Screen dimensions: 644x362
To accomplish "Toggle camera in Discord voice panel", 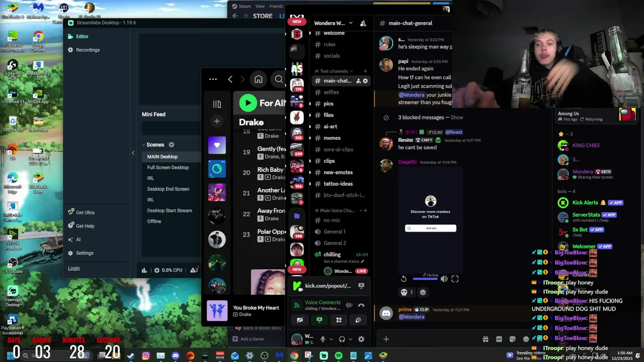I will [300, 320].
